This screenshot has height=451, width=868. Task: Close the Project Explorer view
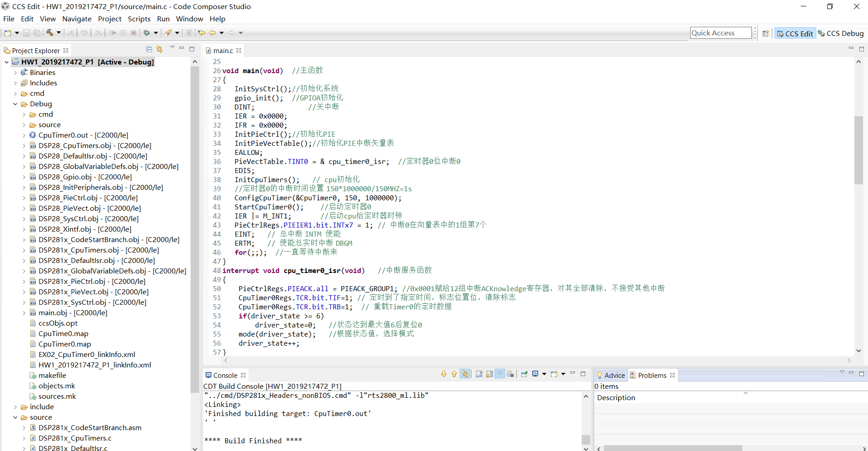tap(66, 50)
